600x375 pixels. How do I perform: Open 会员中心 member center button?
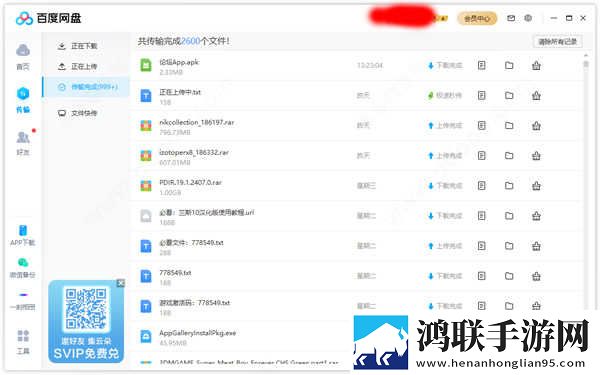click(x=477, y=18)
